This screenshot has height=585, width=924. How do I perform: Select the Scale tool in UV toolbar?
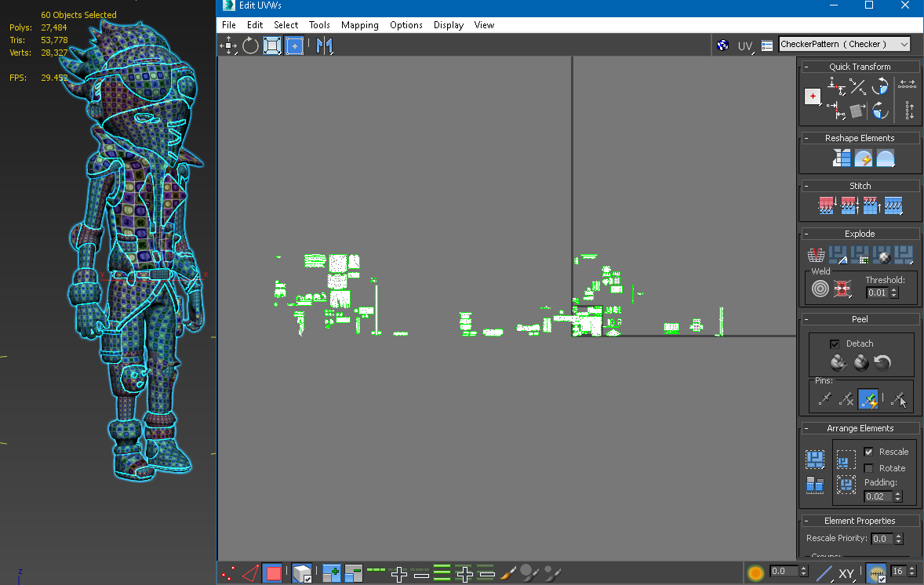(x=272, y=45)
